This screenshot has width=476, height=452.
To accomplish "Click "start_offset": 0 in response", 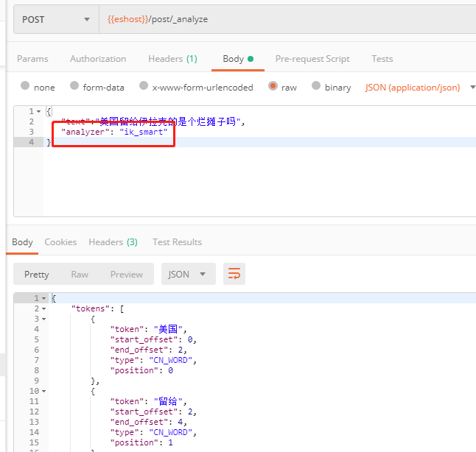I will point(153,340).
